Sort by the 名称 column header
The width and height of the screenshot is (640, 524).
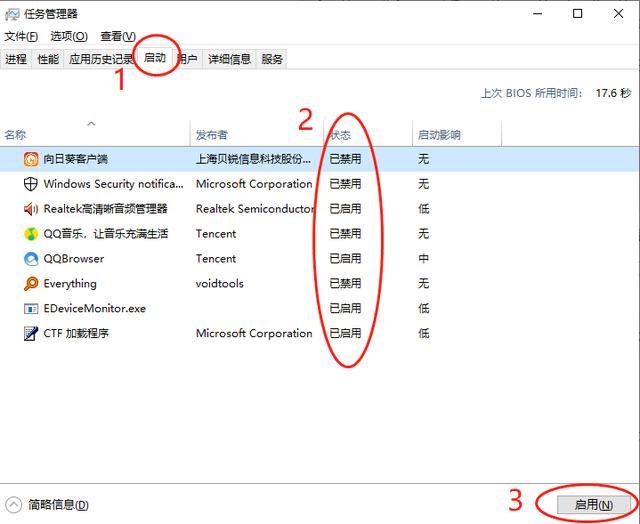(95, 134)
